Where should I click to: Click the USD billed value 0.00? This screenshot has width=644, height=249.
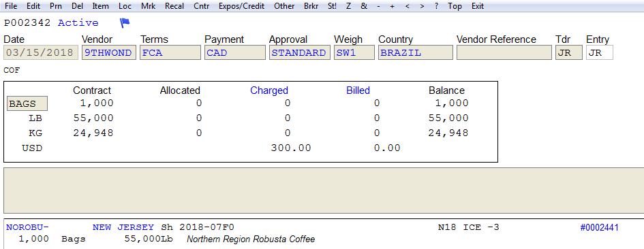[387, 148]
